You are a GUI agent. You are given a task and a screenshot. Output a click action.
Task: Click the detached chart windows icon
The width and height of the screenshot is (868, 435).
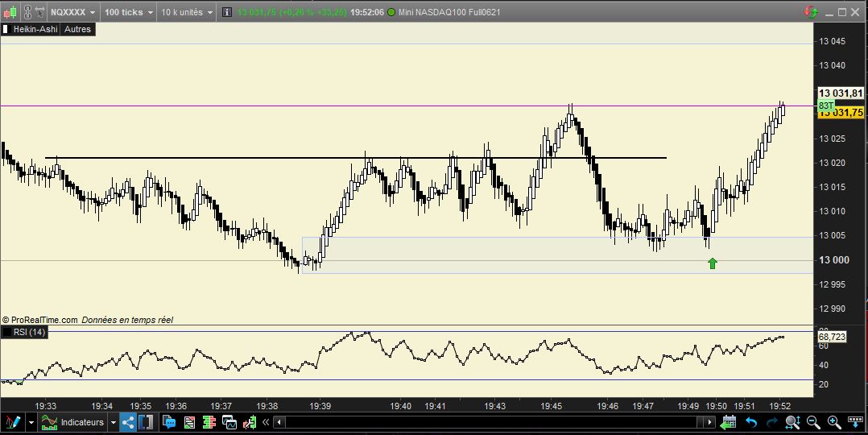tap(229, 422)
